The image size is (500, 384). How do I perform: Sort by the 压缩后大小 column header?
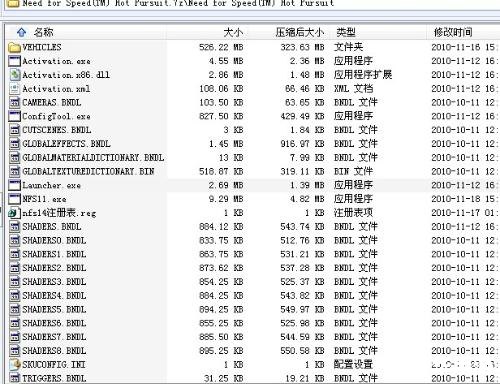(x=300, y=32)
